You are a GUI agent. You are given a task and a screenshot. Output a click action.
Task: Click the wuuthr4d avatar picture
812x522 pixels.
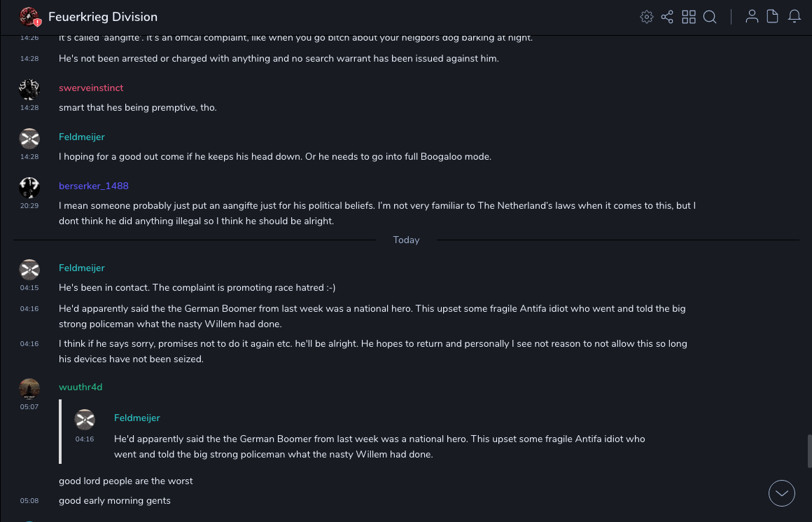[x=29, y=388]
